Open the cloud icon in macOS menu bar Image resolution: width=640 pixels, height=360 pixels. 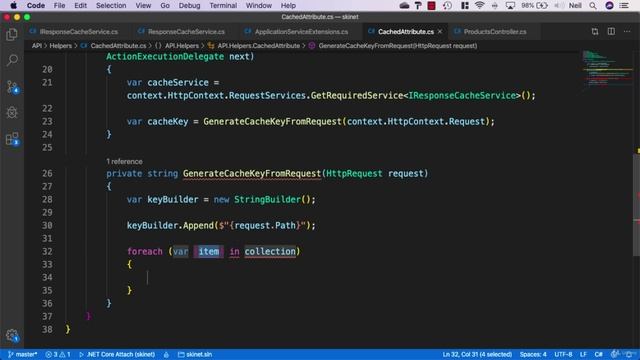click(404, 5)
